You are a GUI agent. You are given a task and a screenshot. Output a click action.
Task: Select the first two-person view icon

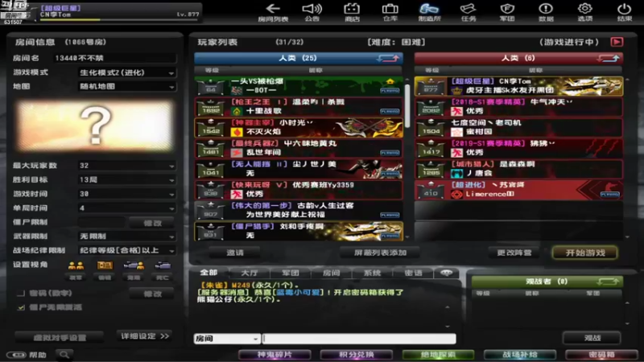(76, 266)
